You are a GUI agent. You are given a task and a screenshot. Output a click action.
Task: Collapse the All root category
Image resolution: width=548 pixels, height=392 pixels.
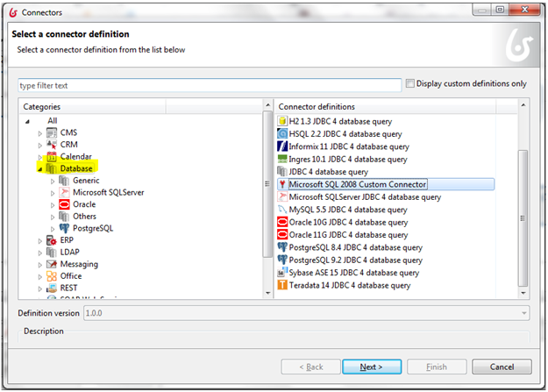coord(27,122)
